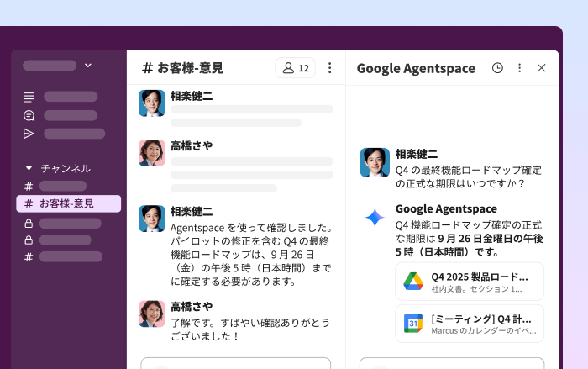Open the first locked private channel

[x=67, y=224]
